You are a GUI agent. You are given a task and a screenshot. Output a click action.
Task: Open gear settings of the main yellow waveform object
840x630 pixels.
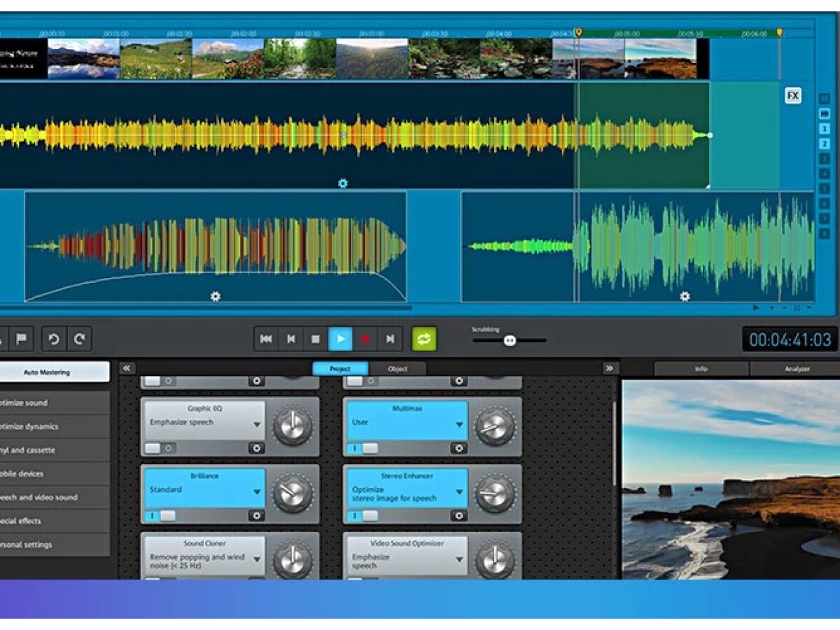pos(343,183)
